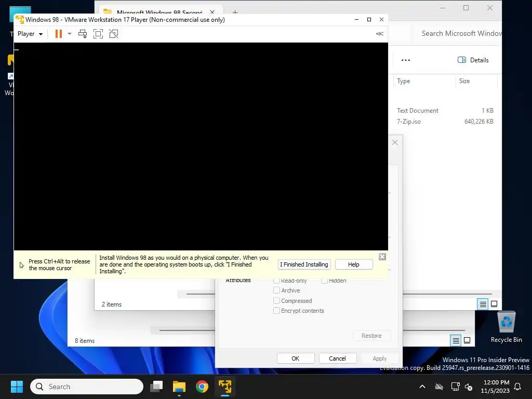Open the notifications bell
532x399 pixels.
pyautogui.click(x=518, y=387)
